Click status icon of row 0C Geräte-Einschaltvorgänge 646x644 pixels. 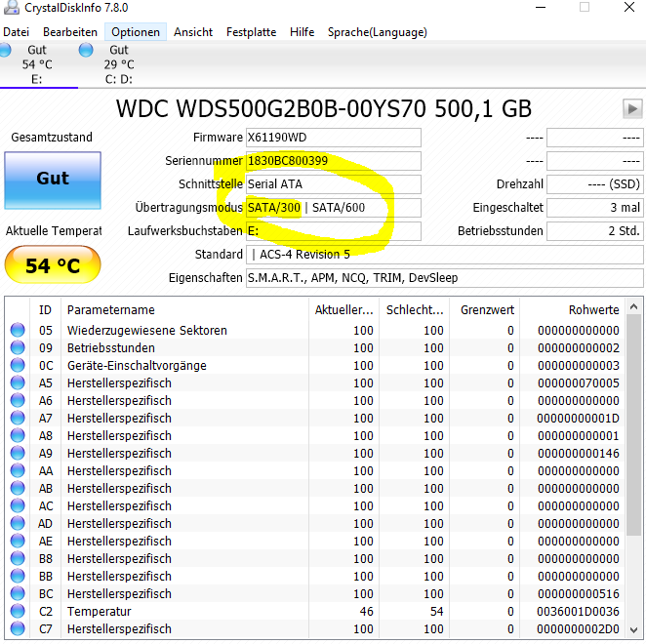coord(18,366)
